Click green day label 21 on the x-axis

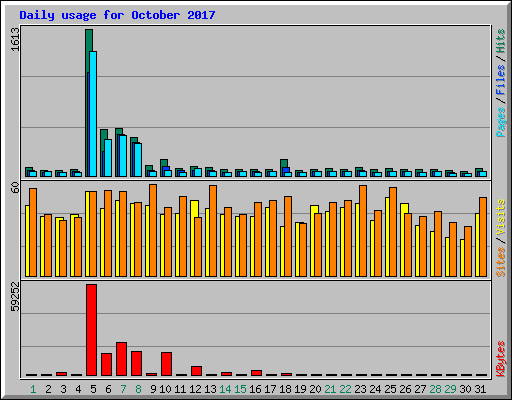point(330,389)
